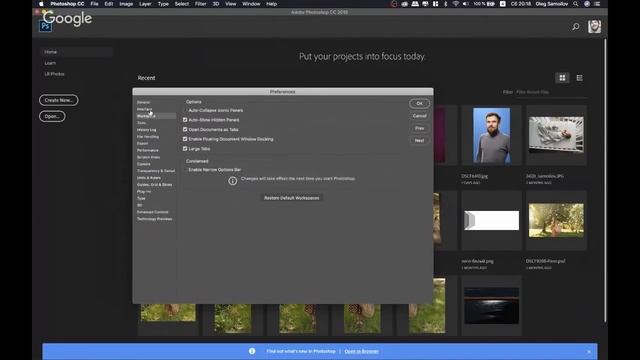640x360 pixels.
Task: Open Siri from the menu bar
Action: click(587, 4)
